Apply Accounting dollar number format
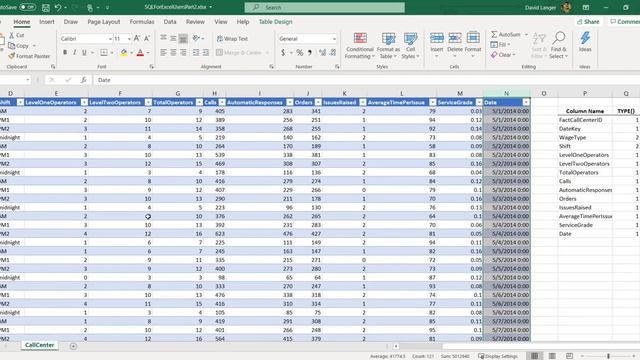640x360 pixels. [x=283, y=52]
